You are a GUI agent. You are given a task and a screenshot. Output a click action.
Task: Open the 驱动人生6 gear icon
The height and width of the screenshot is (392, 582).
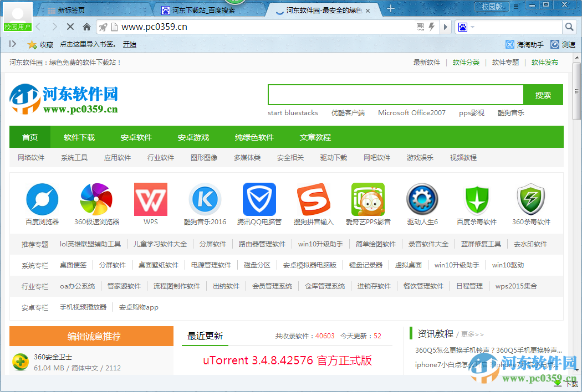422,199
